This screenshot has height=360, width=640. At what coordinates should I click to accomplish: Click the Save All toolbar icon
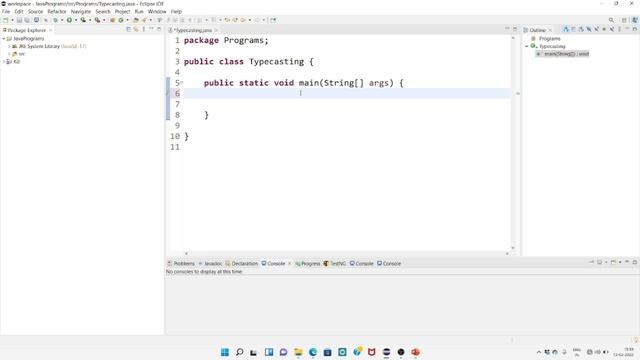(27, 20)
